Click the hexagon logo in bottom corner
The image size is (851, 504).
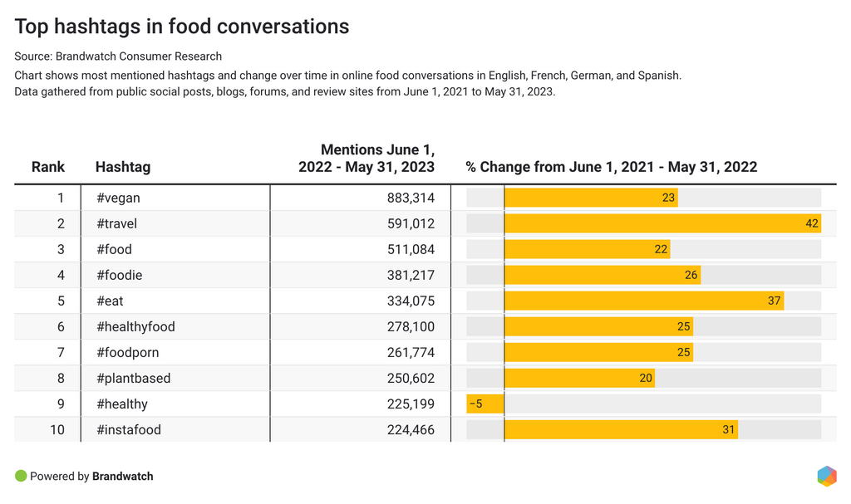click(x=826, y=476)
